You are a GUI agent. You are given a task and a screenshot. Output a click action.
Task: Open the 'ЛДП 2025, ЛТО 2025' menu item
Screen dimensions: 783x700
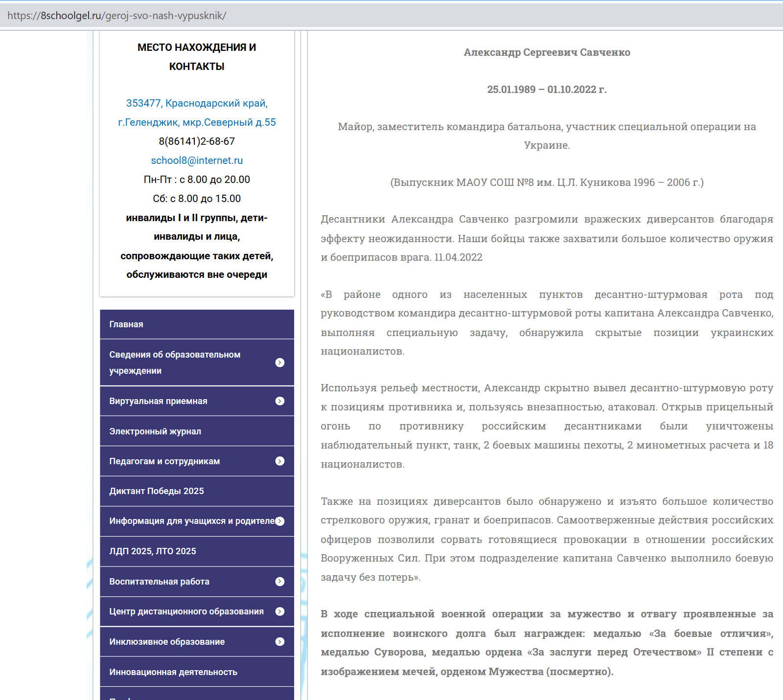tap(197, 551)
